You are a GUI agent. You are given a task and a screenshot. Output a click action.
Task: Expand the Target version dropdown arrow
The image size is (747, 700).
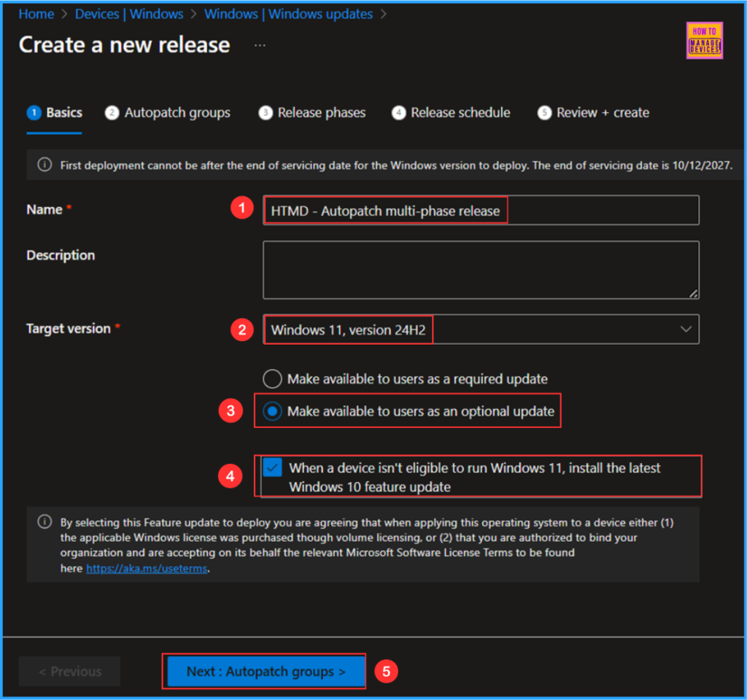coord(686,329)
